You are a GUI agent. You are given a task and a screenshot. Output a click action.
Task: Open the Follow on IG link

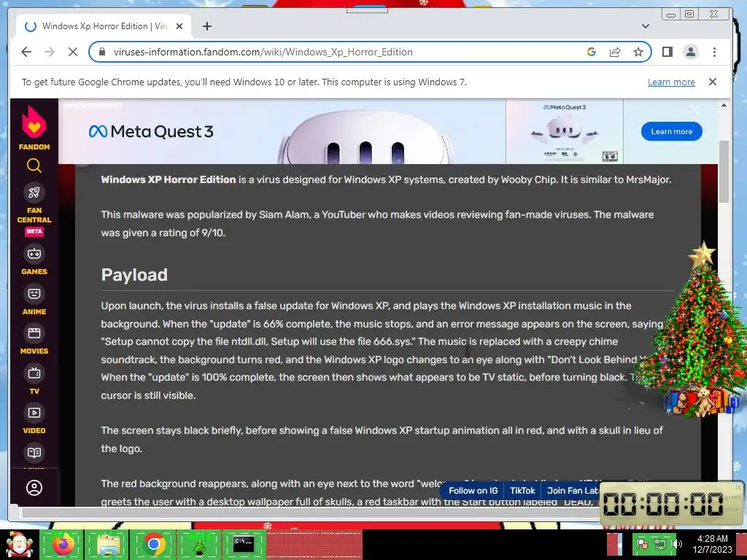pyautogui.click(x=473, y=491)
